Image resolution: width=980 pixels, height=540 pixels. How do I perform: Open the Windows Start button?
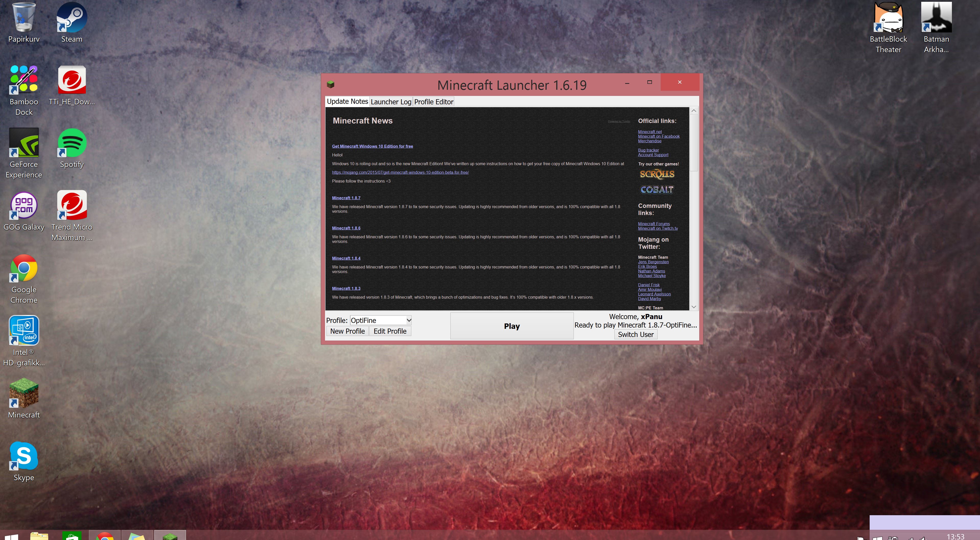11,537
